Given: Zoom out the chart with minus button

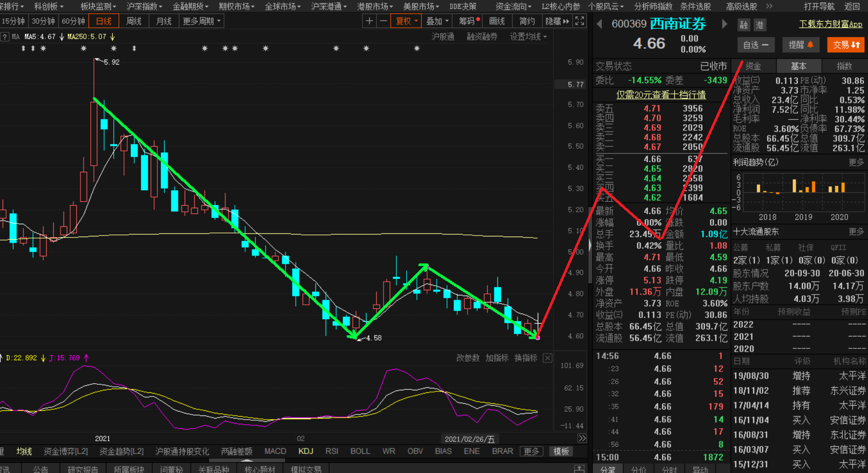Looking at the screenshot, I should pyautogui.click(x=383, y=21).
